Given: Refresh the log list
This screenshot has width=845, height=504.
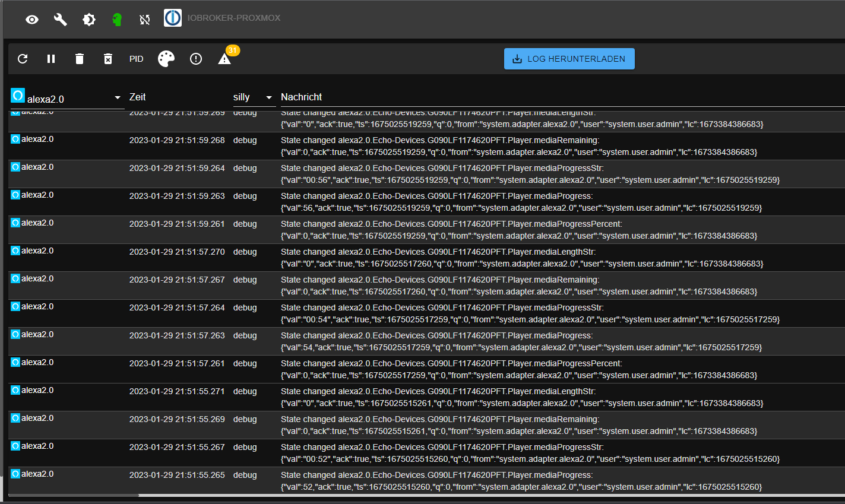Looking at the screenshot, I should pos(23,59).
